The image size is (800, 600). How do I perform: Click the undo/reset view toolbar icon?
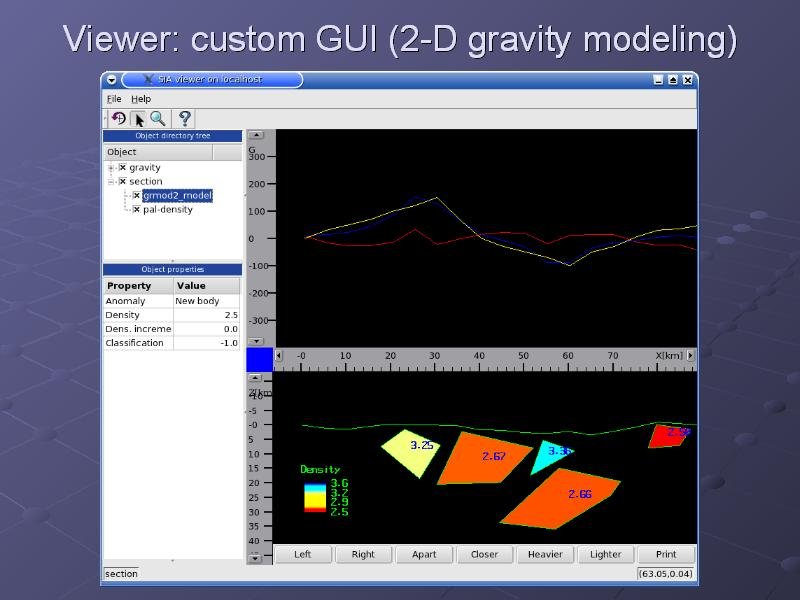[118, 119]
